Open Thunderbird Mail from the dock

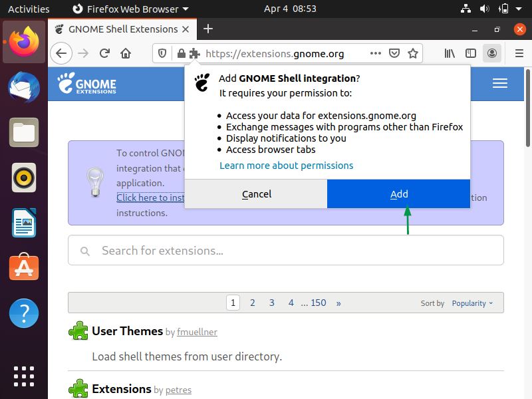click(24, 87)
